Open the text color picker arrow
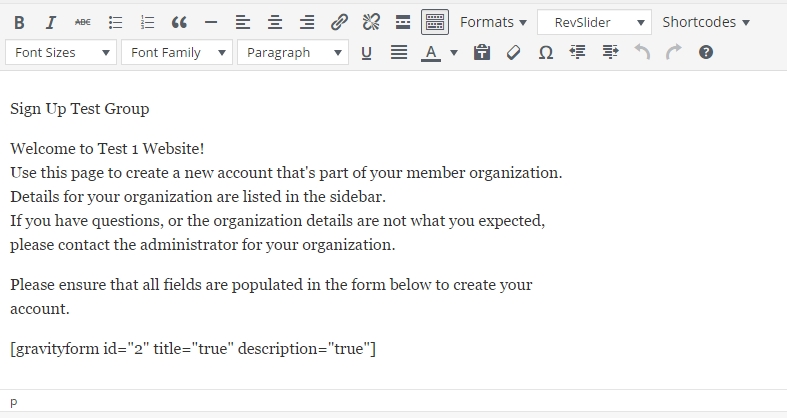Image resolution: width=787 pixels, height=418 pixels. click(x=454, y=52)
